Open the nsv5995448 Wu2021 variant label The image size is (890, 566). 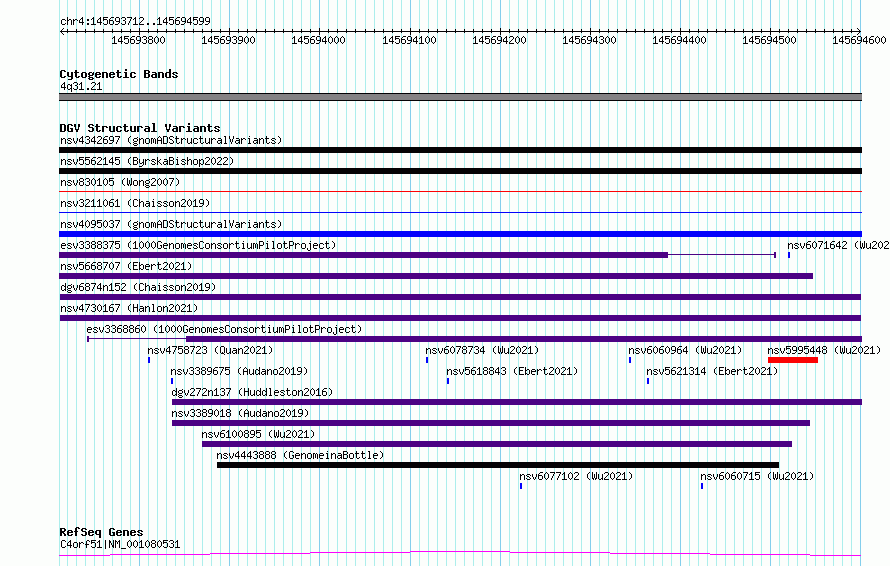coord(824,350)
